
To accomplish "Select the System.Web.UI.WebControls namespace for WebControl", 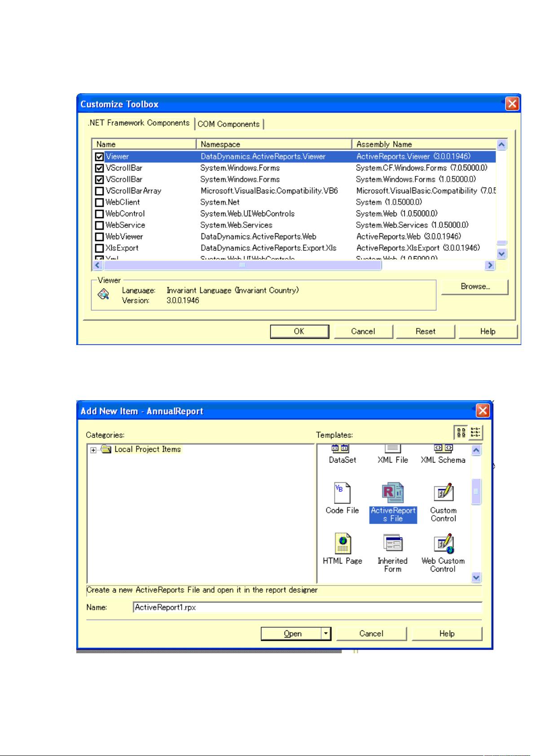I will click(248, 214).
